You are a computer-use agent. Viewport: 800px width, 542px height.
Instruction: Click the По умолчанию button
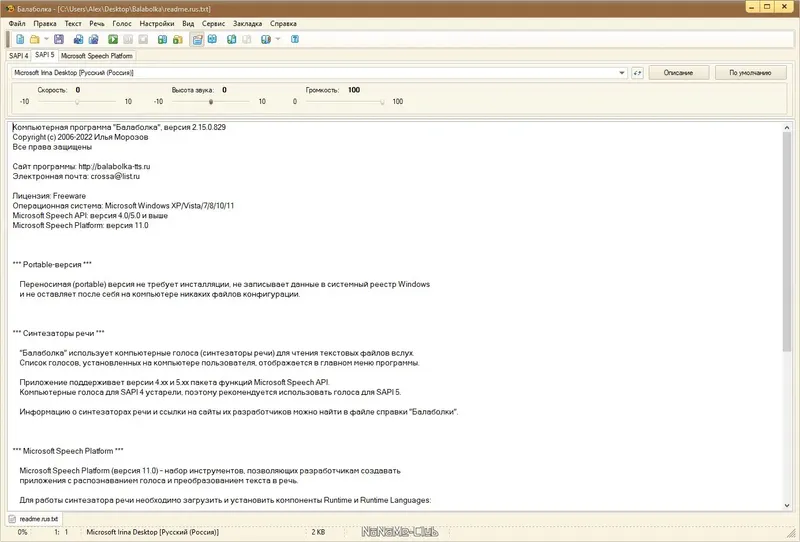coord(749,72)
